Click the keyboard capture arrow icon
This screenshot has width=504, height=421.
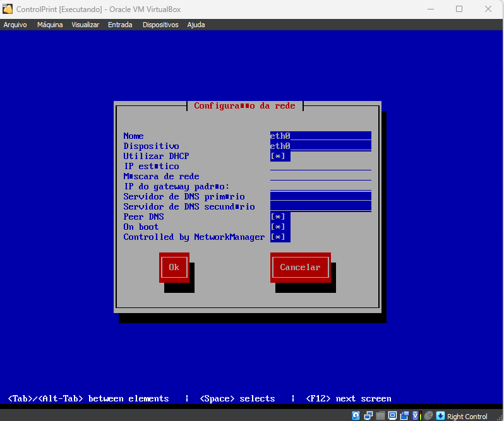[x=440, y=416]
